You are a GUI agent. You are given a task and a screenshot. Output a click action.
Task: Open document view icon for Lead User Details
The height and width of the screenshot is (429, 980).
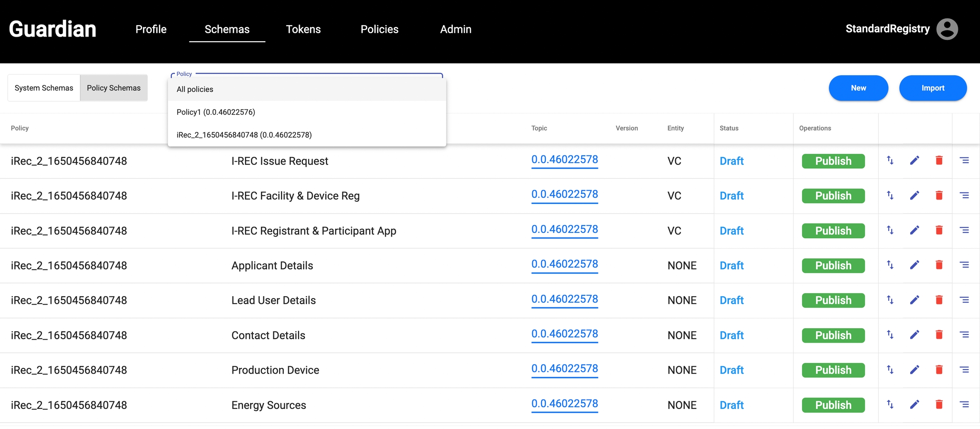964,300
